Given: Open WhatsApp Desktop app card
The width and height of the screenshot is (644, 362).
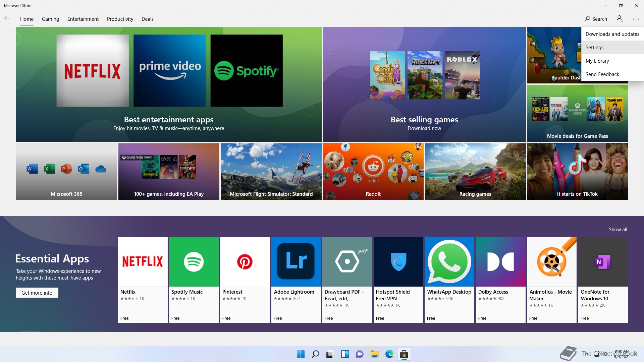Looking at the screenshot, I should click(449, 280).
